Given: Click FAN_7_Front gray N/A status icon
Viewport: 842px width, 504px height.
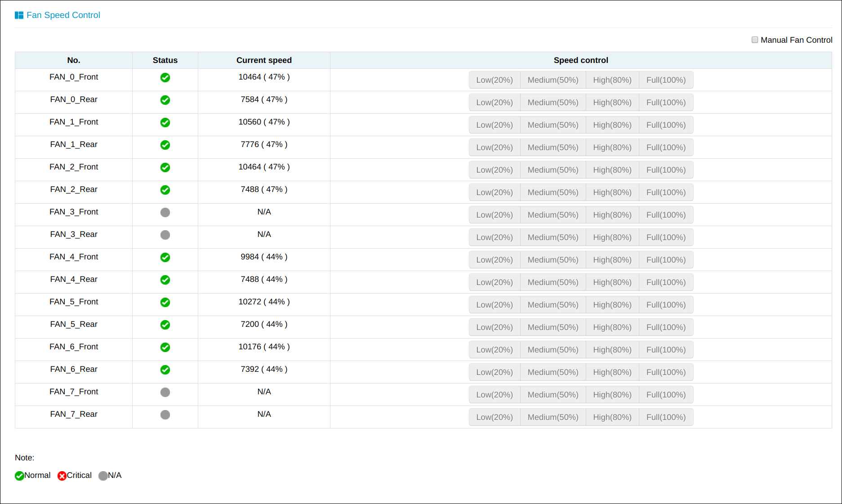Looking at the screenshot, I should coord(165,392).
